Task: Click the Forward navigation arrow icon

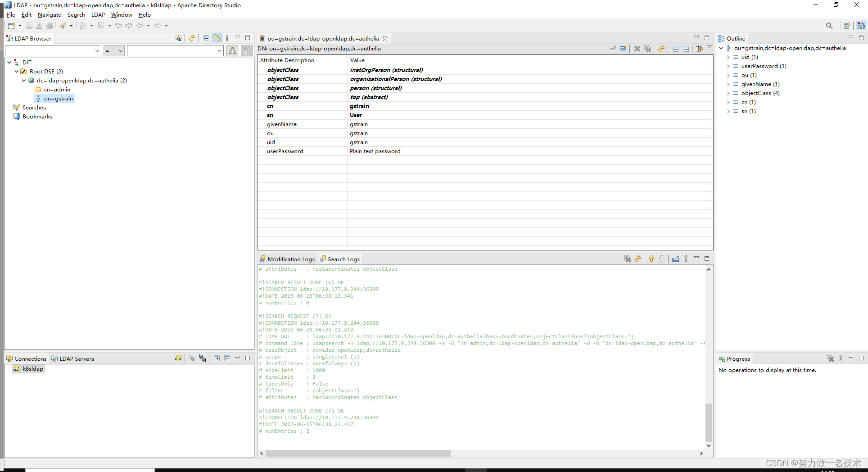Action: coord(158,26)
